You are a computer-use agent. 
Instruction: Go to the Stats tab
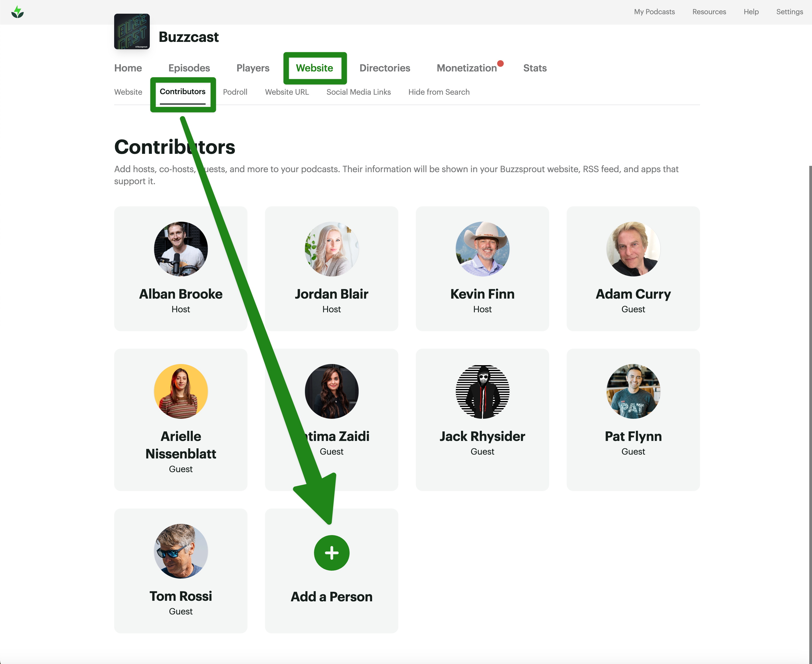(534, 68)
